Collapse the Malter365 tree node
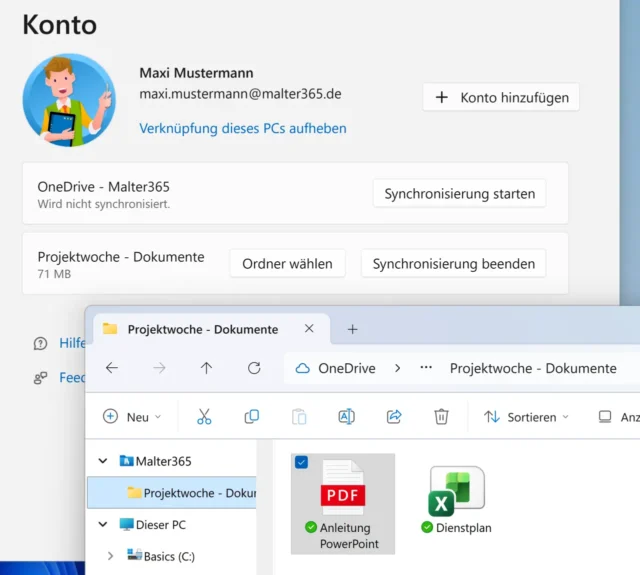640x575 pixels. click(103, 461)
